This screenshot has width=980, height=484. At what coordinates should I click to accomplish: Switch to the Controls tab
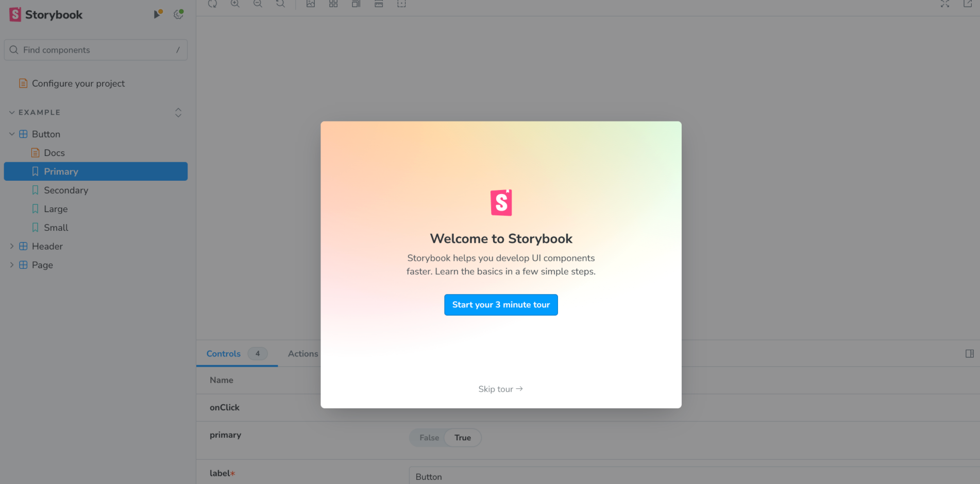(237, 354)
